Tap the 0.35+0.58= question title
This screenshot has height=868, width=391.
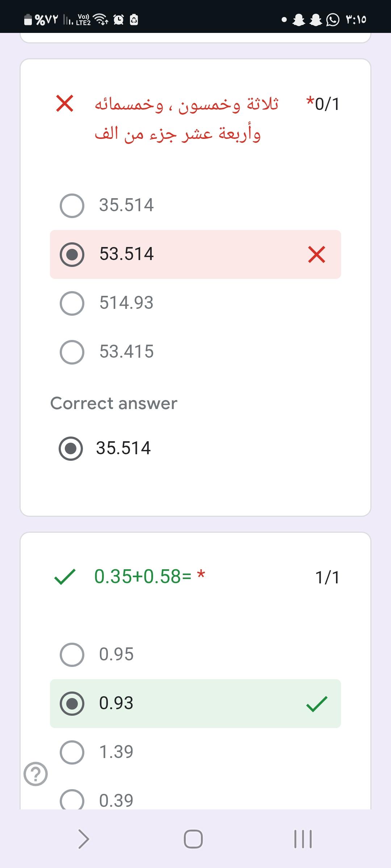pos(143,576)
